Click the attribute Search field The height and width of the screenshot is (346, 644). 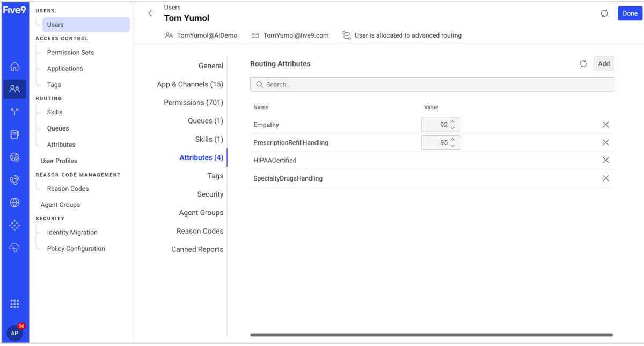tap(432, 85)
